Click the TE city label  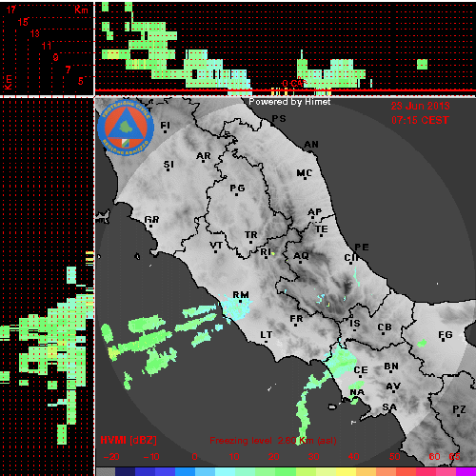(x=322, y=229)
